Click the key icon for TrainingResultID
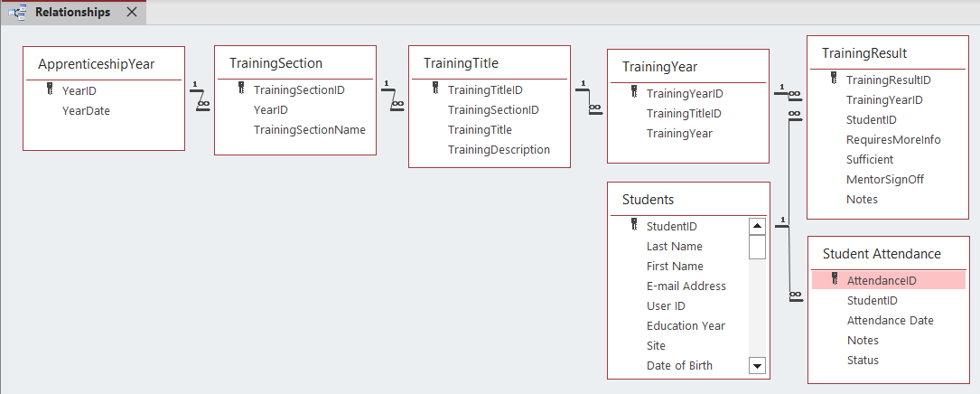The image size is (980, 394). (834, 80)
